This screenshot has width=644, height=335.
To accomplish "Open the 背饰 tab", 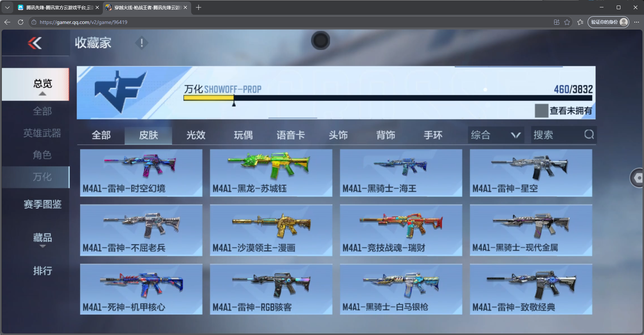I will (x=385, y=135).
